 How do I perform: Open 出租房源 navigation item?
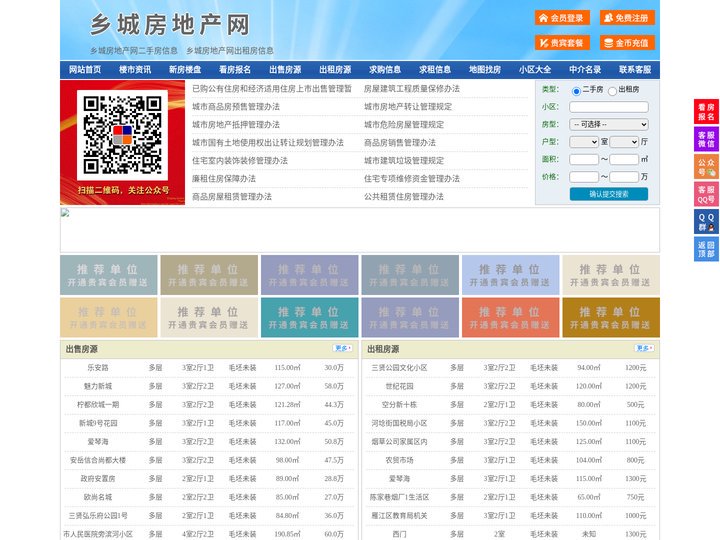click(335, 70)
